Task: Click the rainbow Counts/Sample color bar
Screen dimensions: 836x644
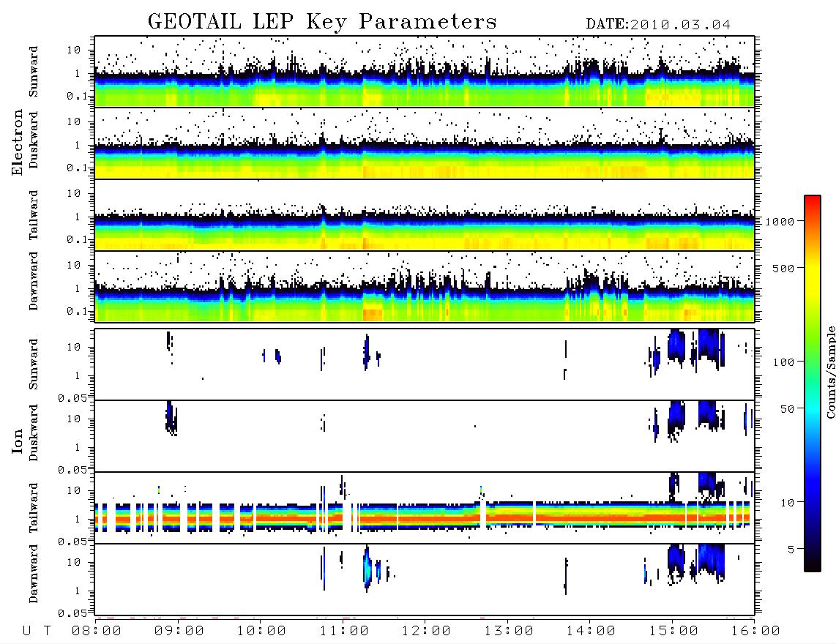Action: tap(813, 383)
